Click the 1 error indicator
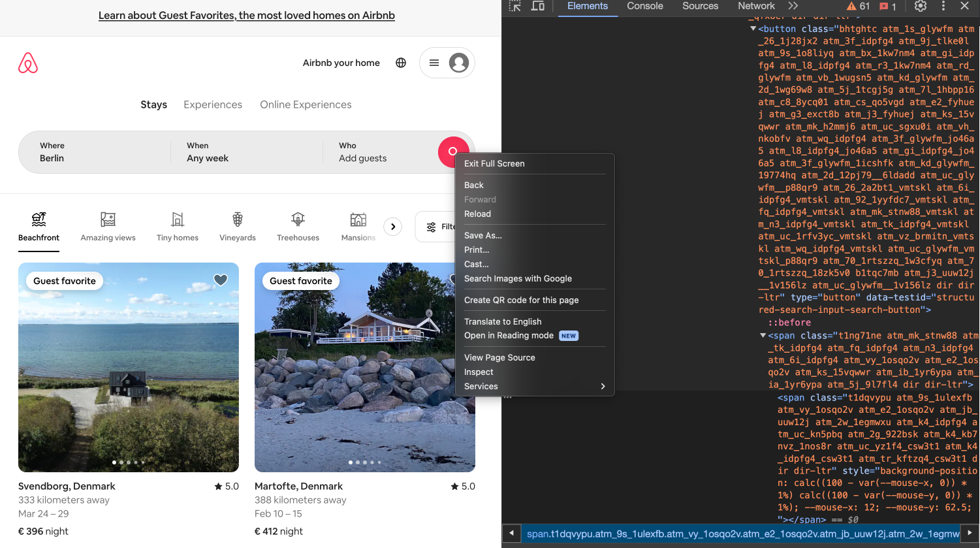 [x=888, y=6]
